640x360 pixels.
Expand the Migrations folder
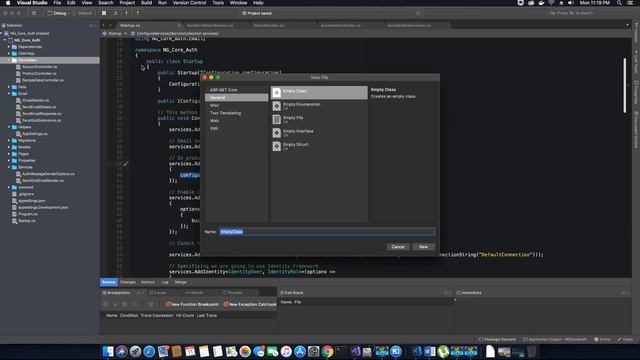click(x=9, y=140)
